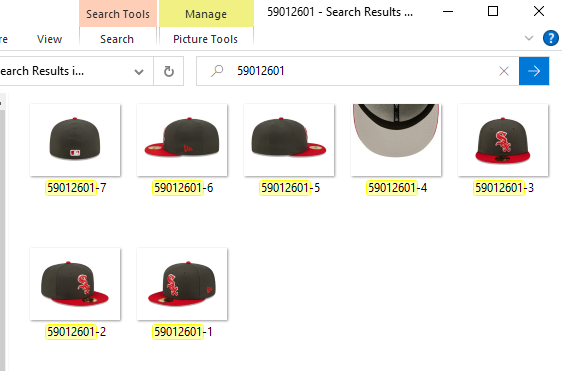The image size is (563, 371).
Task: Select the 59012601-4 underbrim image
Action: coord(396,140)
